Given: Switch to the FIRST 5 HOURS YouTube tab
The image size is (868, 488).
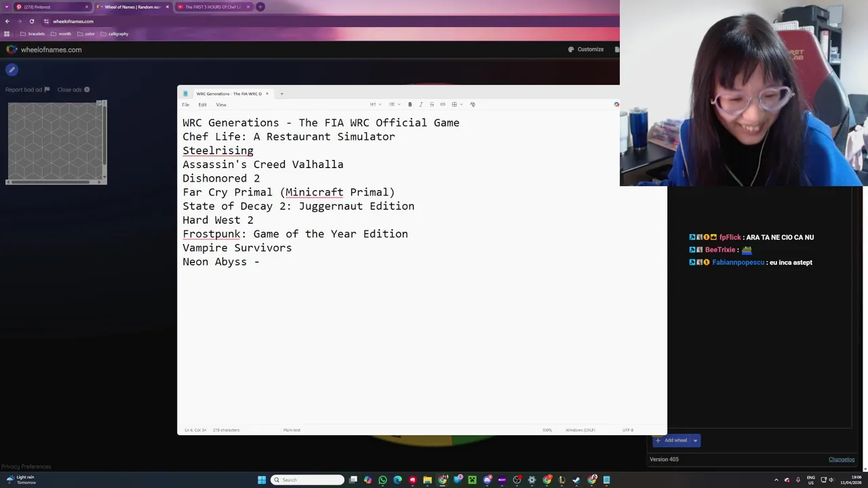Looking at the screenshot, I should point(213,7).
